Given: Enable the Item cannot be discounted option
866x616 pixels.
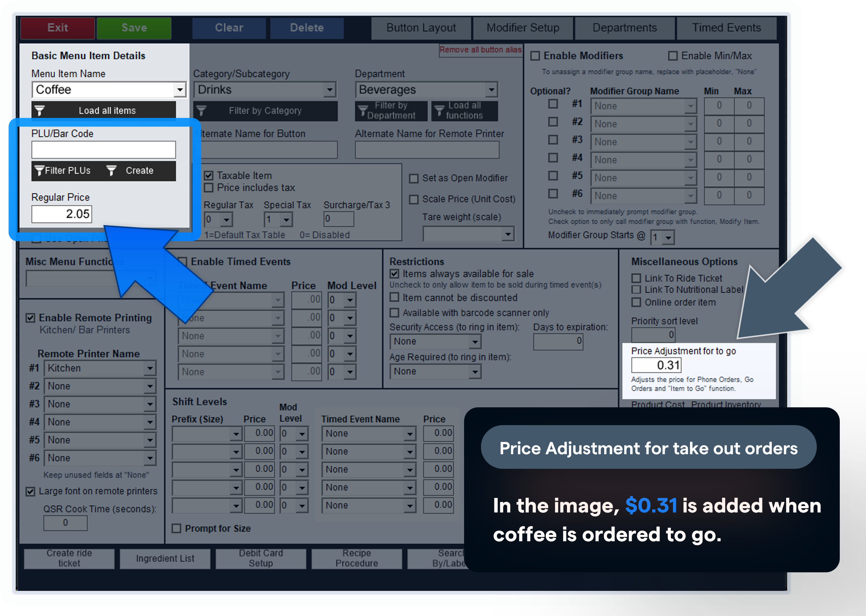Looking at the screenshot, I should pyautogui.click(x=394, y=297).
